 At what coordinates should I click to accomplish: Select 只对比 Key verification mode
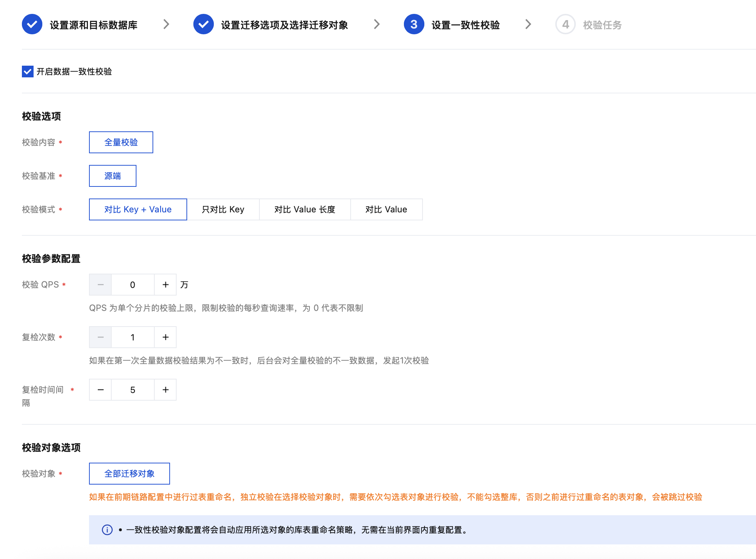pyautogui.click(x=223, y=209)
